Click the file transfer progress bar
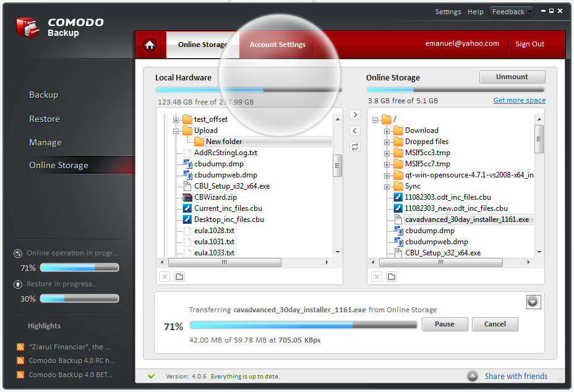This screenshot has width=574, height=392. pyautogui.click(x=304, y=325)
